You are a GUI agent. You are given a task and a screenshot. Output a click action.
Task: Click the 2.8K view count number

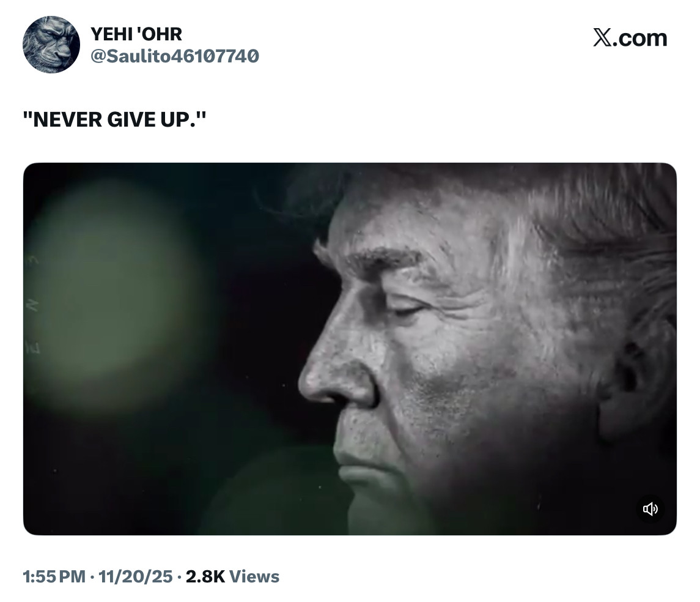[x=205, y=576]
